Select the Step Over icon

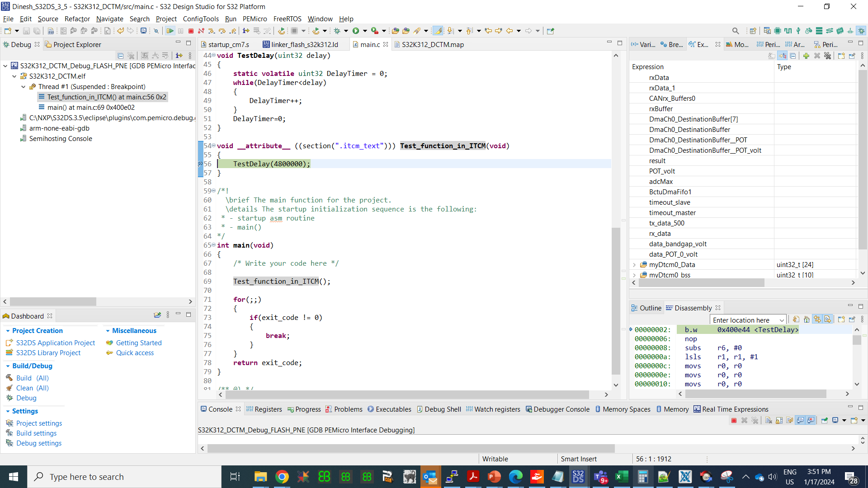tap(222, 30)
